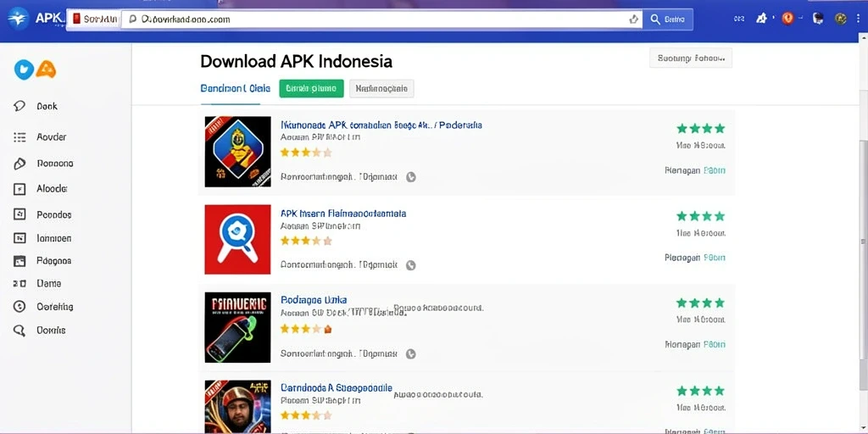Open the Pdcgcas window-icon sidebar item

point(42,261)
